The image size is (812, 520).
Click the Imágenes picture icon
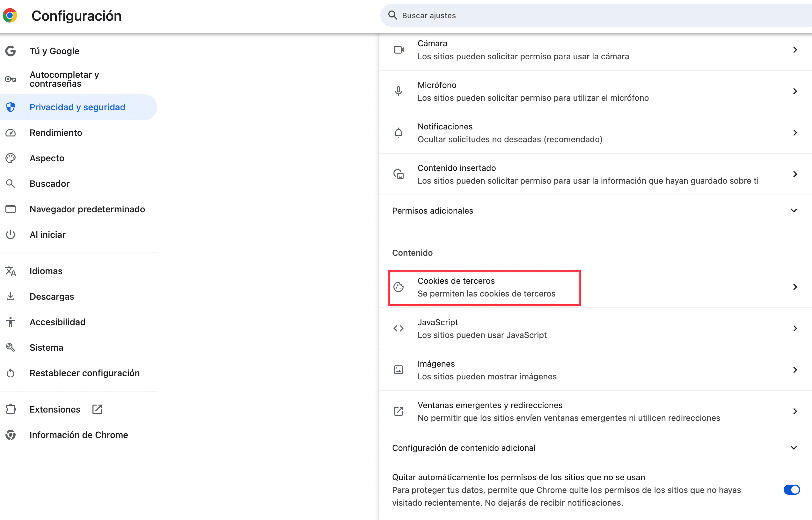(399, 370)
